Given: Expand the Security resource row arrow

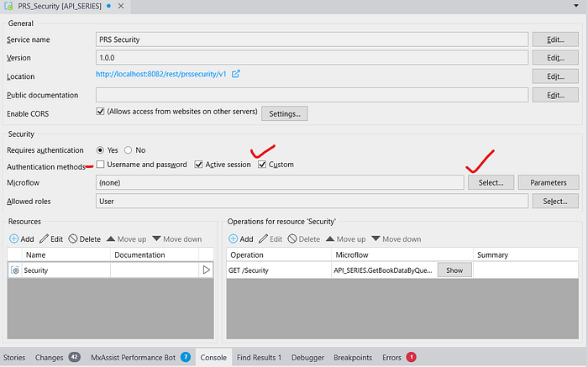Looking at the screenshot, I should pyautogui.click(x=206, y=270).
